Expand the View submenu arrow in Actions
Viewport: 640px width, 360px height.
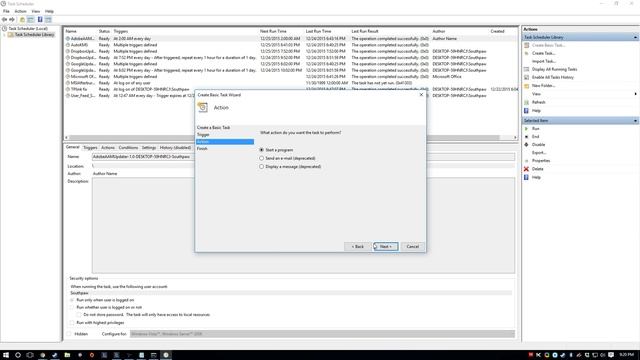pos(635,94)
